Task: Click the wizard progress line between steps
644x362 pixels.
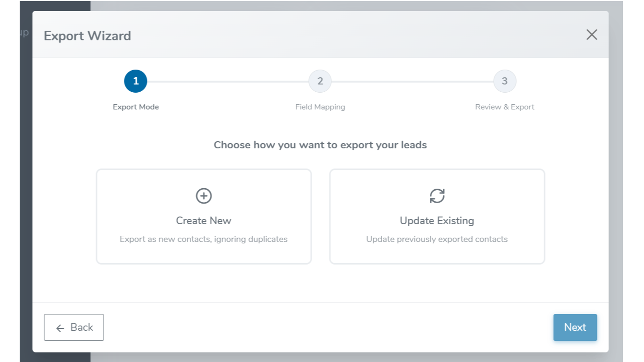Action: click(228, 81)
